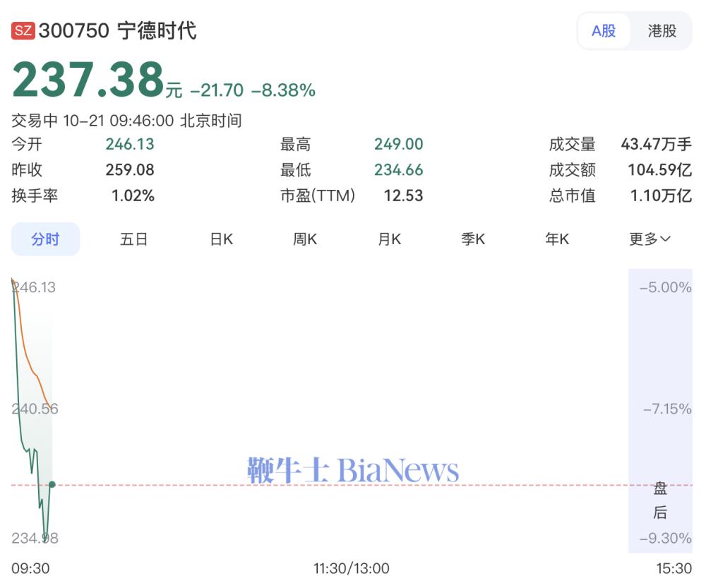
Task: Click the 最高 value 249.00
Action: (398, 144)
